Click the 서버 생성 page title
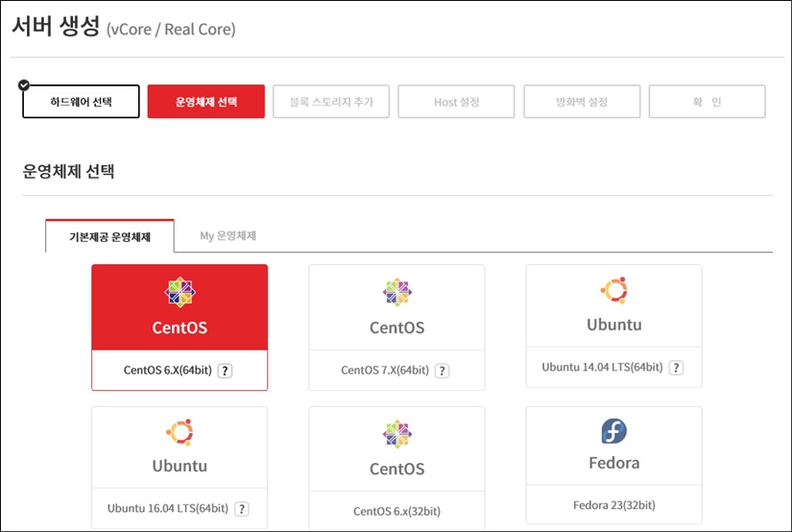The width and height of the screenshot is (792, 532). point(56,26)
